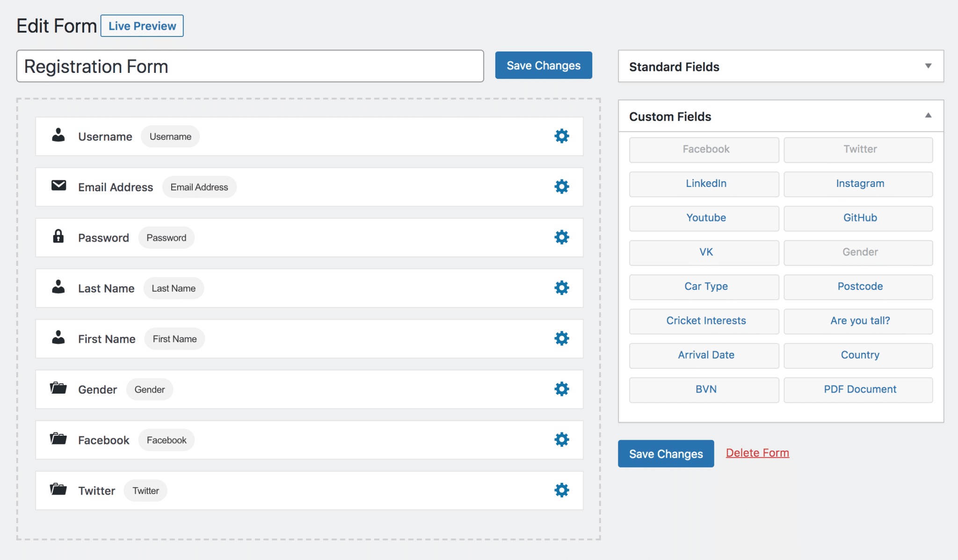Image resolution: width=958 pixels, height=560 pixels.
Task: Click the First Name pill label
Action: [x=174, y=338]
